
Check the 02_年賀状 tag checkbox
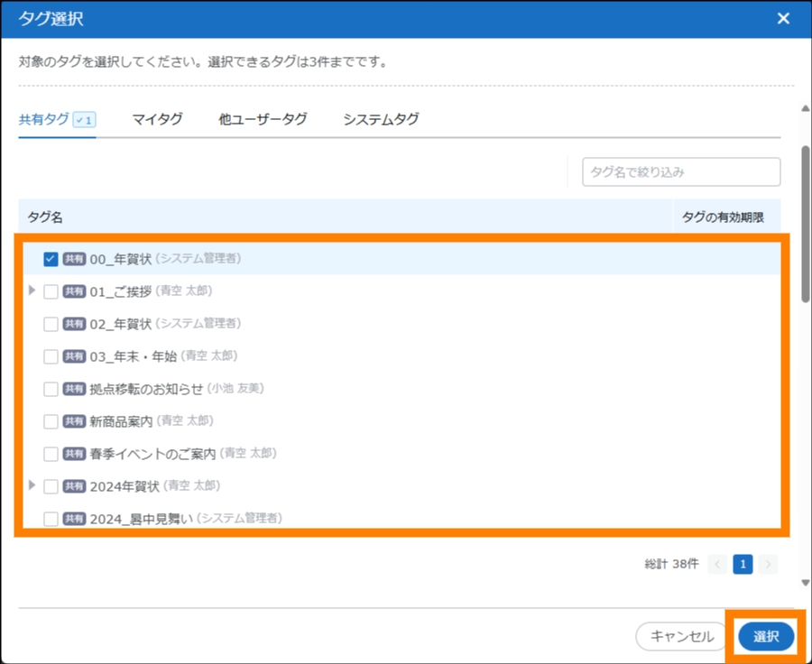pyautogui.click(x=51, y=324)
